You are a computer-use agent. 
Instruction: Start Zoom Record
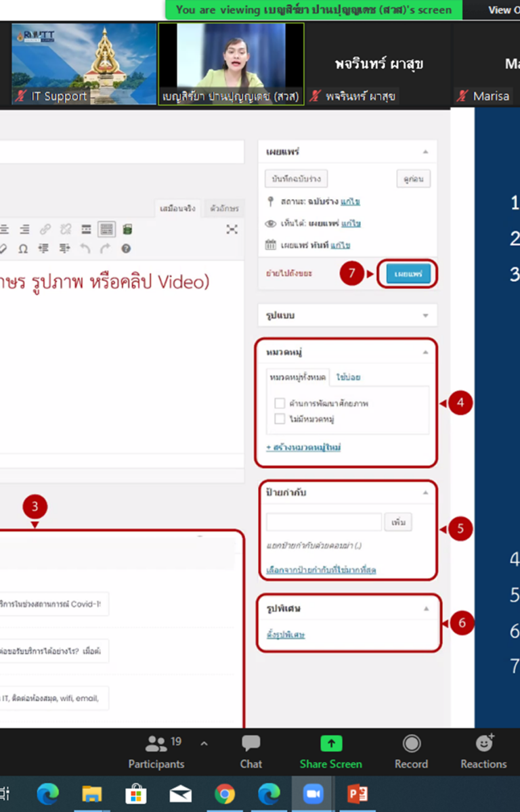pos(411,752)
